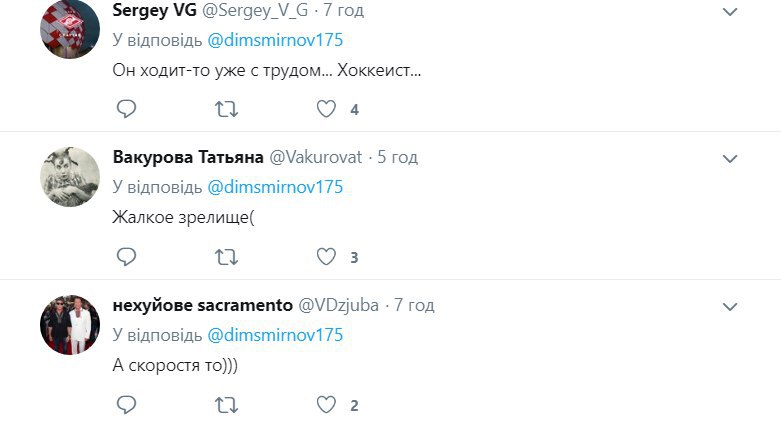Open the @dimsmirnov175 link in Sergey's reply
Viewport: 781px width, 421px height.
(275, 41)
